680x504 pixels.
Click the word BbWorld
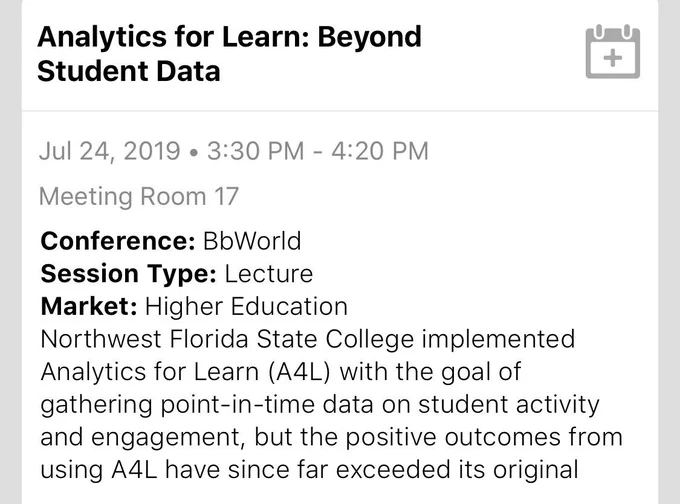pos(252,241)
